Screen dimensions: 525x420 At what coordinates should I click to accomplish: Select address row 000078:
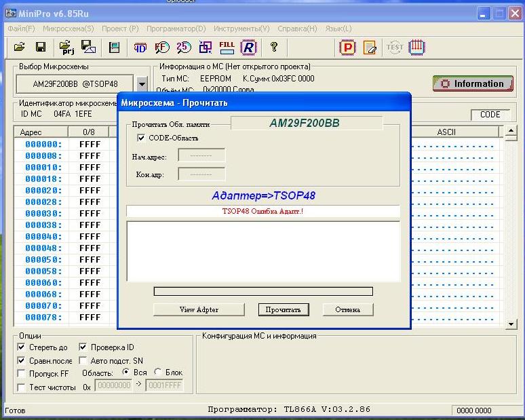point(43,317)
